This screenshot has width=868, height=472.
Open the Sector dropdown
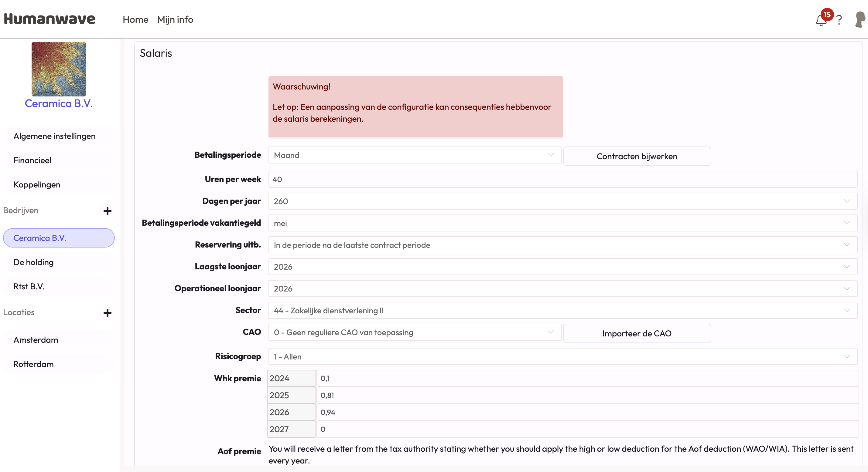click(x=562, y=310)
